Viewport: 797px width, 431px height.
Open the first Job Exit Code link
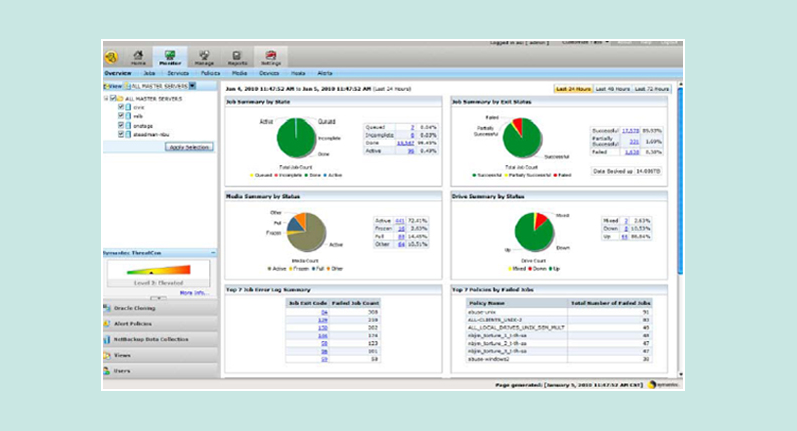(x=324, y=313)
